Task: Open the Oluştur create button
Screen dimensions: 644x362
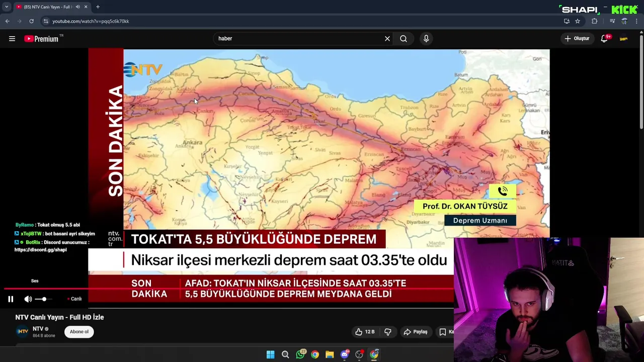Action: 577,39
